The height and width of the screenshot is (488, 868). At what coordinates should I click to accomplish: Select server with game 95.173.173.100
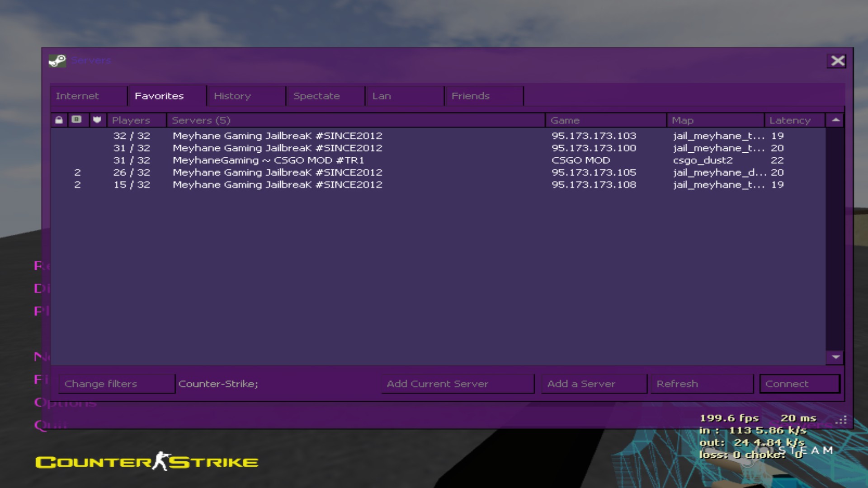point(438,148)
